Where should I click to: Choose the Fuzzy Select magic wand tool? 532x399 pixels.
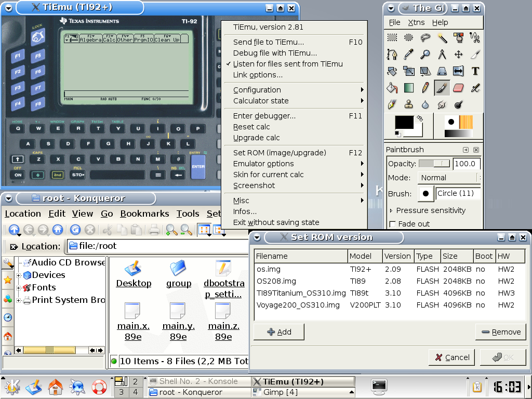(442, 37)
